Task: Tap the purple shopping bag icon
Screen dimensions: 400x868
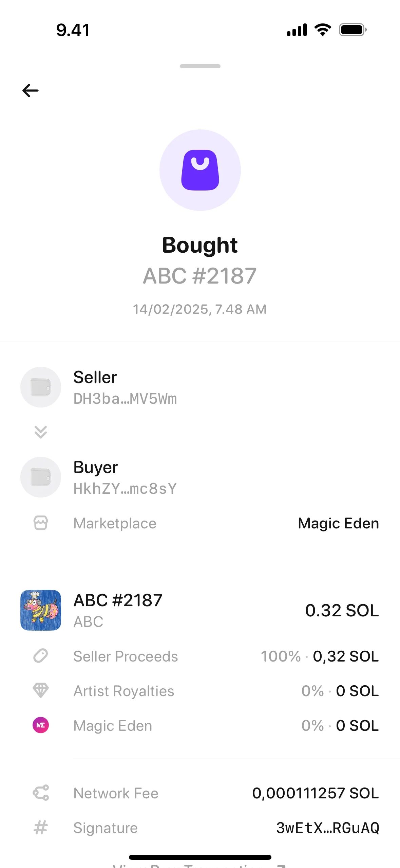Action: [x=200, y=170]
